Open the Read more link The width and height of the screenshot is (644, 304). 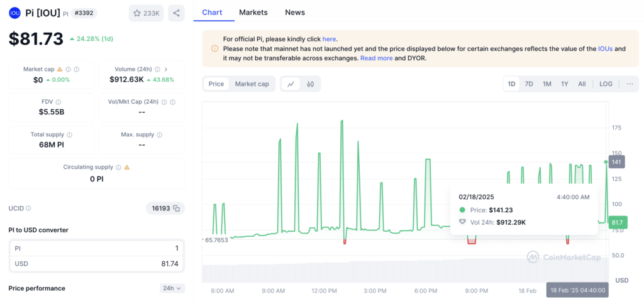pos(377,58)
